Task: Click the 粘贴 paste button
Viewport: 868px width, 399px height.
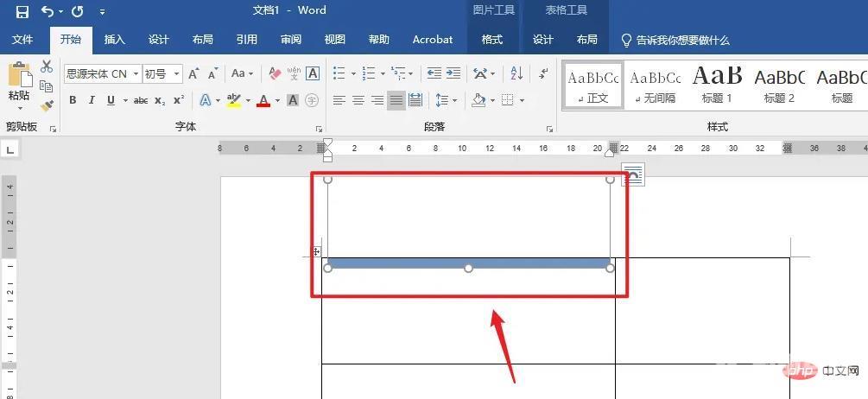Action: tap(19, 84)
